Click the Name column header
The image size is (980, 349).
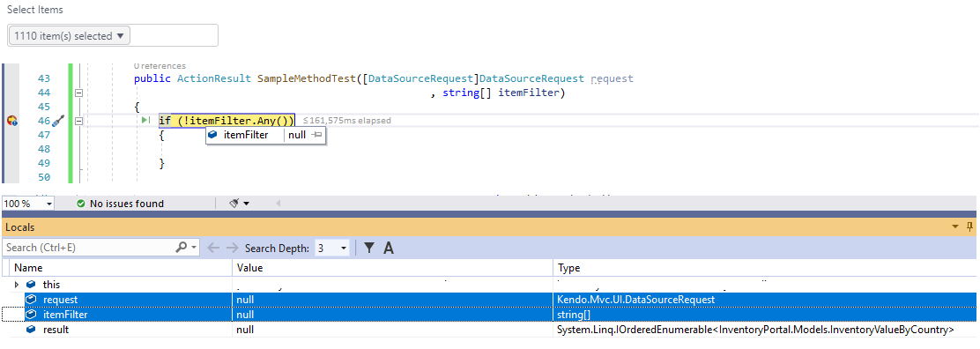pos(122,268)
